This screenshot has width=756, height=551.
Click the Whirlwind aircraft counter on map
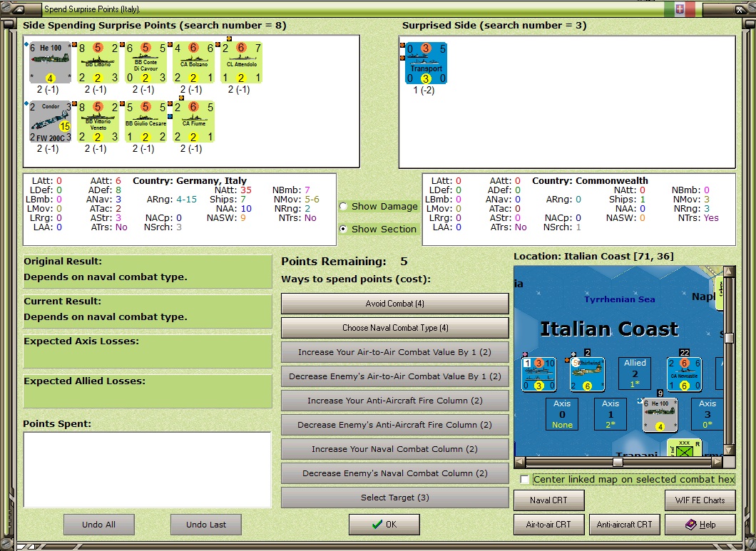point(587,374)
